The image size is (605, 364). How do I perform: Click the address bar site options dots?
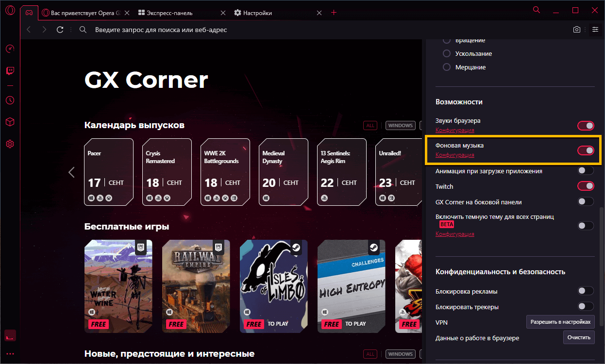coord(71,30)
